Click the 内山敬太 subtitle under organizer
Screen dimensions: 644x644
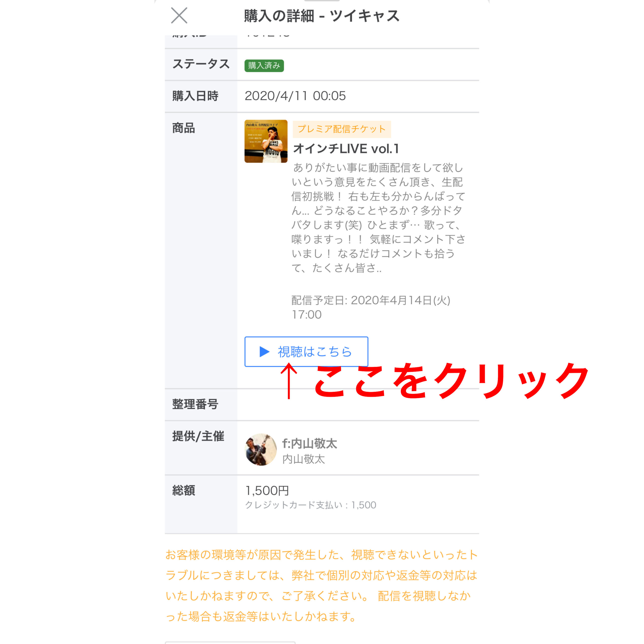click(303, 459)
